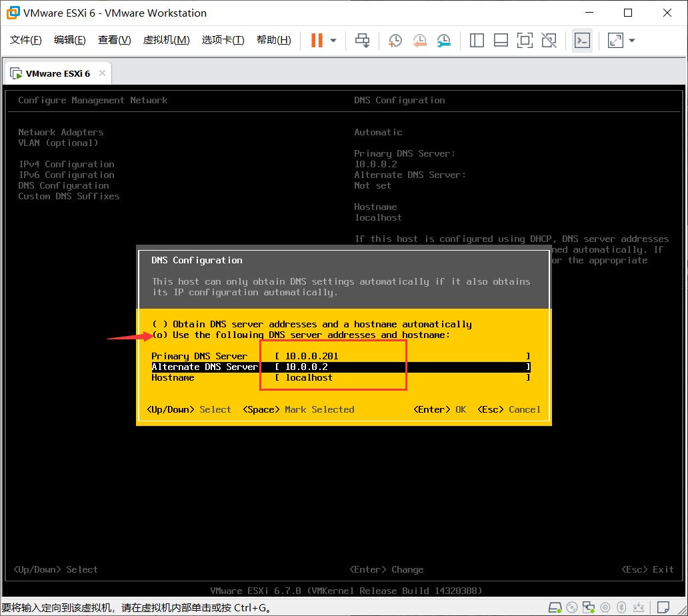Expand the stretch display dropdown arrow
The height and width of the screenshot is (616, 688).
[632, 41]
